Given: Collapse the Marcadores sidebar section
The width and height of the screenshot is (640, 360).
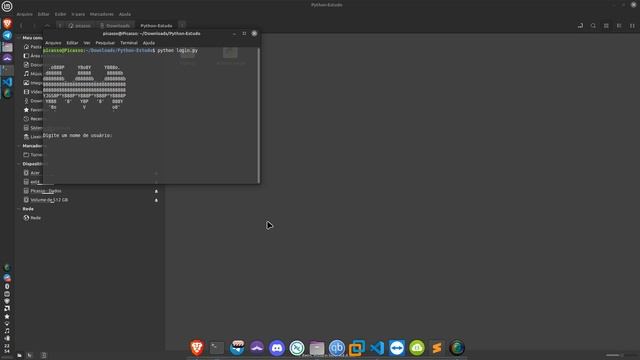Looking at the screenshot, I should (x=19, y=146).
